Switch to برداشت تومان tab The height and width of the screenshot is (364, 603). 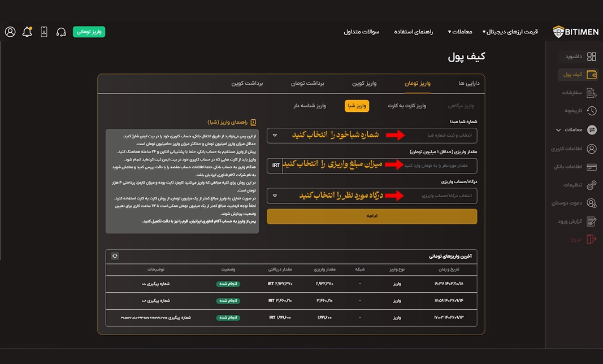coord(307,83)
